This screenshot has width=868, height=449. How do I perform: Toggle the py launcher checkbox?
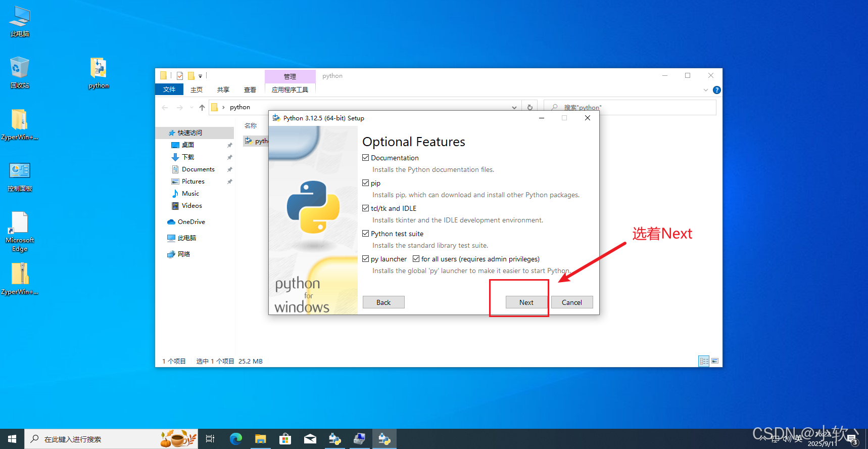365,259
